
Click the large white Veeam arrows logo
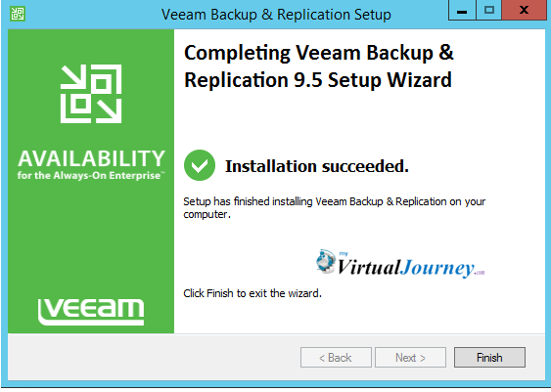point(91,94)
